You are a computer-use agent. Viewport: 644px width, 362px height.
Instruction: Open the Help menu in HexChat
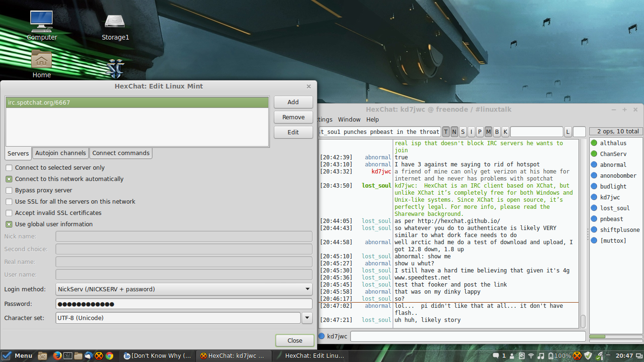tap(372, 120)
